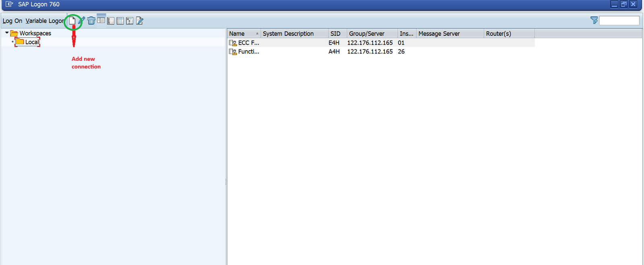Sort by the Name column header
Viewport: 644px width, 265px height.
[x=242, y=34]
